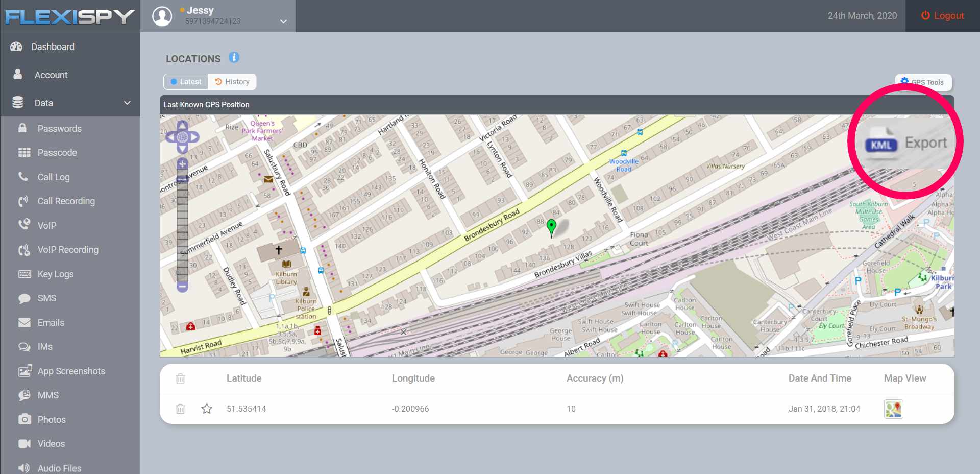Click the Locations info icon
980x474 pixels.
234,58
